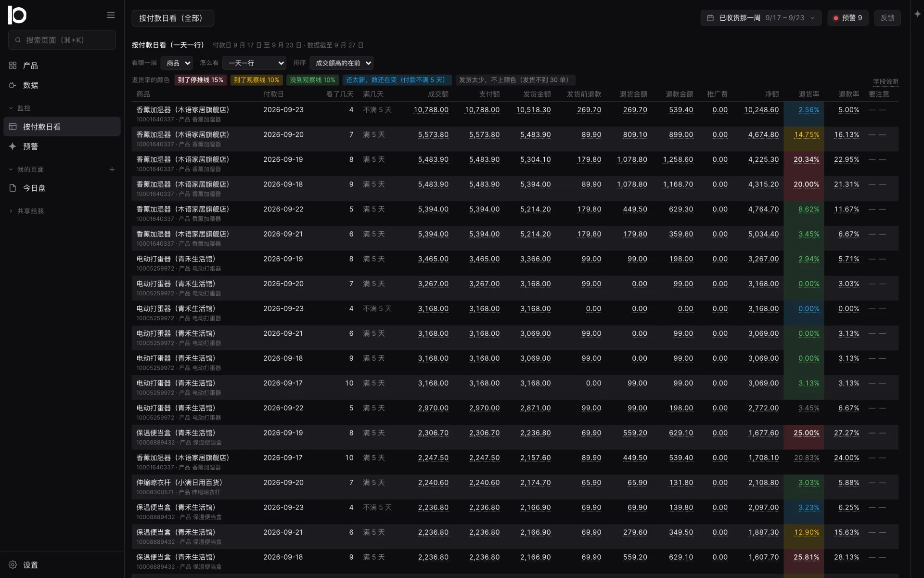Click the 成交额 column header

[x=438, y=94]
